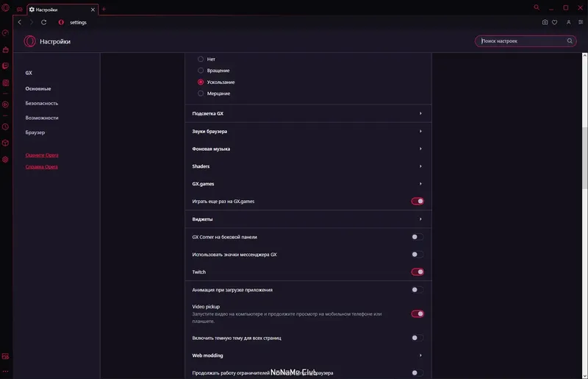Open GX settings category
588x379 pixels.
(x=29, y=73)
